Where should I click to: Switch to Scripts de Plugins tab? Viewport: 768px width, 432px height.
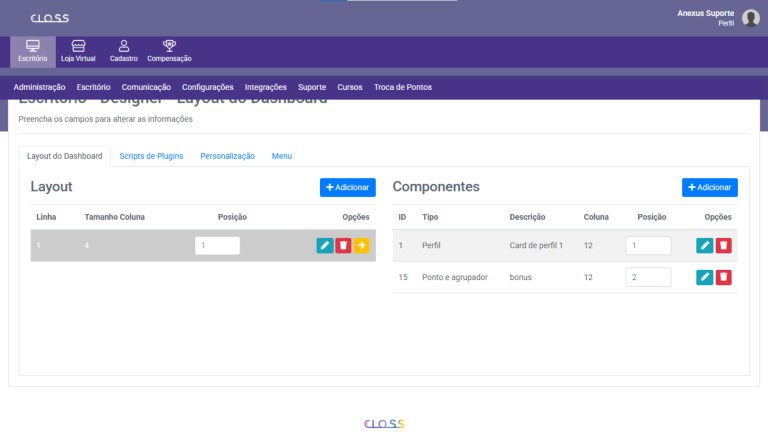[x=151, y=156]
